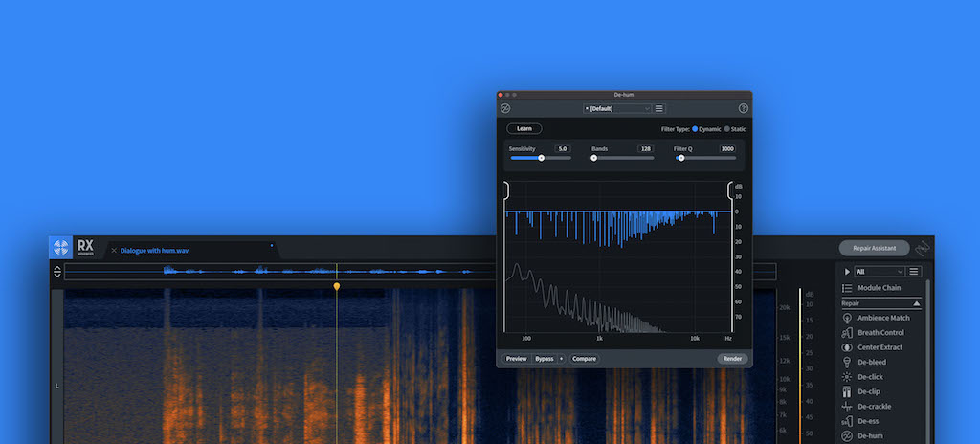Click the Filter Q value field 1000
Screen dimensions: 980x444
point(727,149)
